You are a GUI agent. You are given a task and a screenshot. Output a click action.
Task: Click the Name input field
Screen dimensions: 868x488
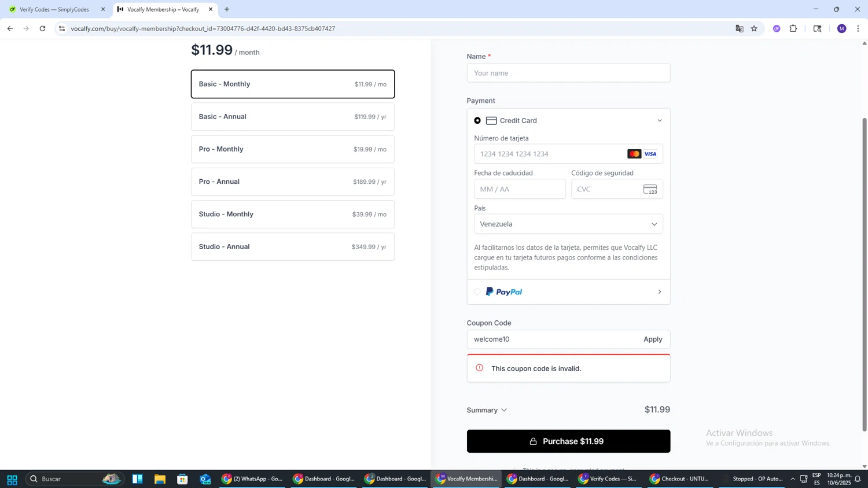point(568,73)
